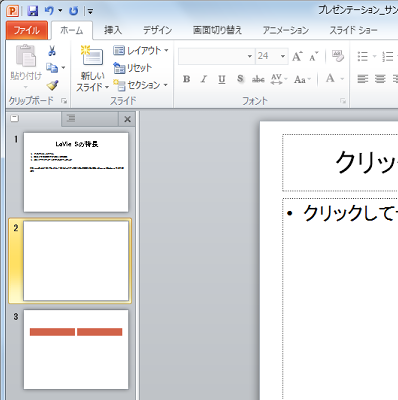Viewport: 398px width, 400px height.
Task: Expand the 貼り付け options arrow
Action: click(26, 87)
